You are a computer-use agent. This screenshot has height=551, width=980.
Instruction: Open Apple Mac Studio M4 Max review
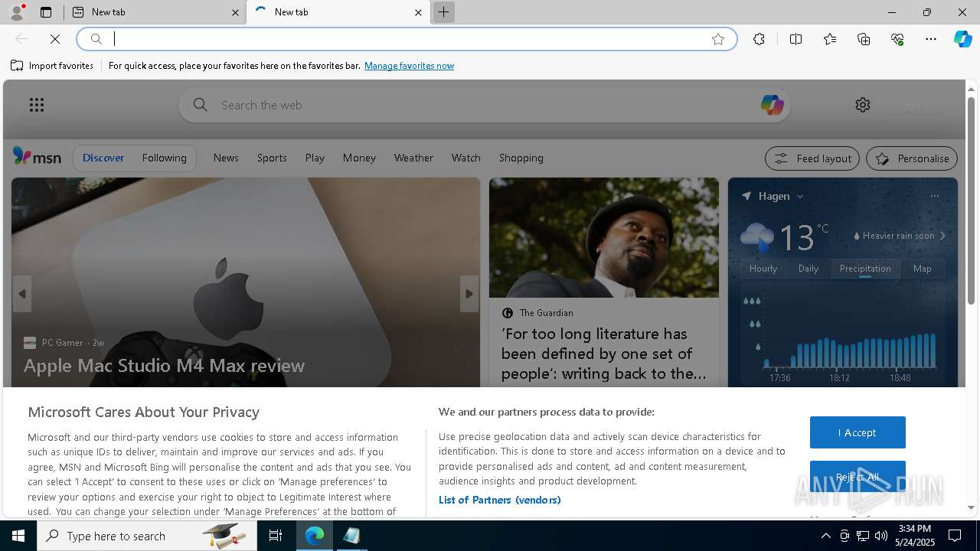(164, 366)
